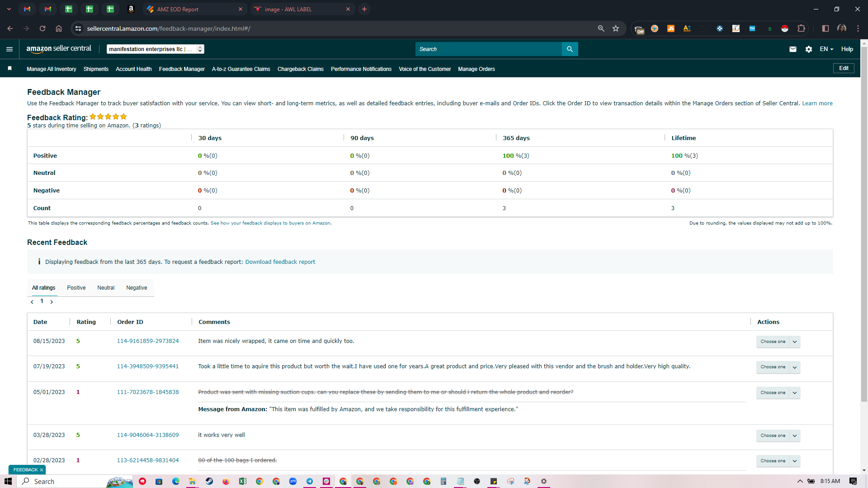The width and height of the screenshot is (868, 488).
Task: Open Performance Notifications menu item
Action: click(361, 69)
